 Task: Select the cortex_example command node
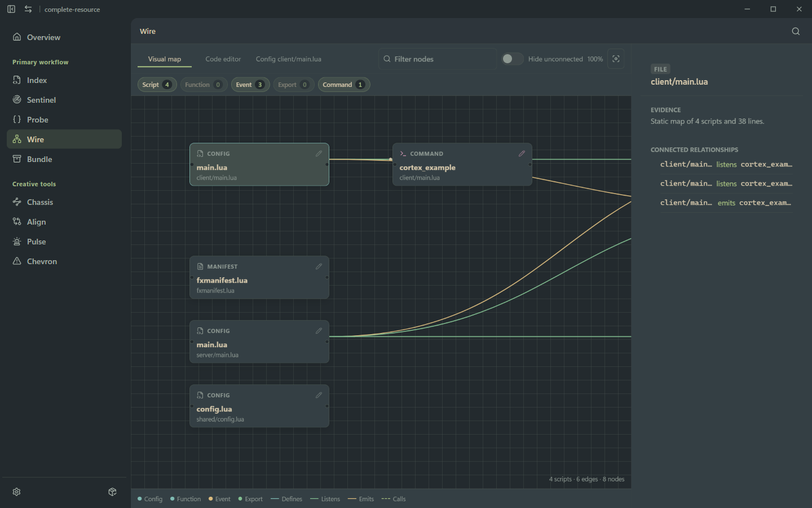(462, 165)
